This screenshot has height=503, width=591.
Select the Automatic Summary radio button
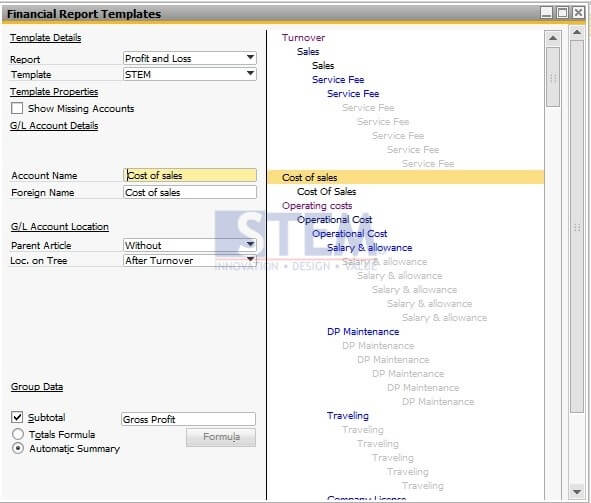(x=18, y=448)
